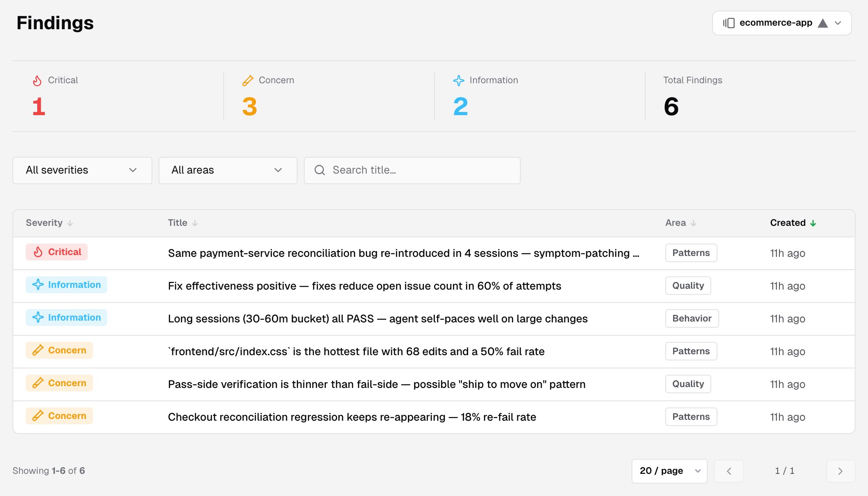Screen dimensions: 868x496
Task: Open Checkout reconciliation regression finding
Action: (352, 417)
